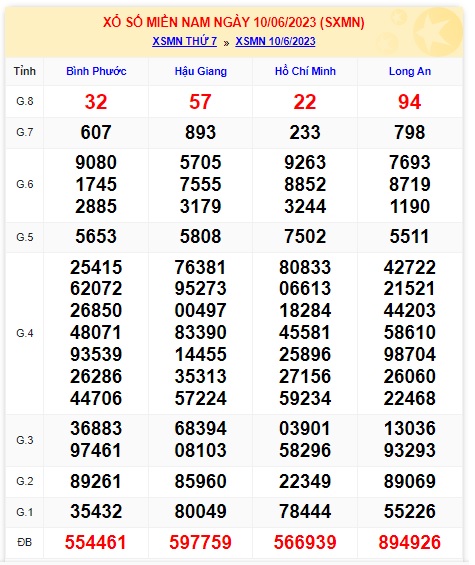Click Hồ Chí Minh G.1 number 78444
The image size is (475, 565).
point(305,511)
